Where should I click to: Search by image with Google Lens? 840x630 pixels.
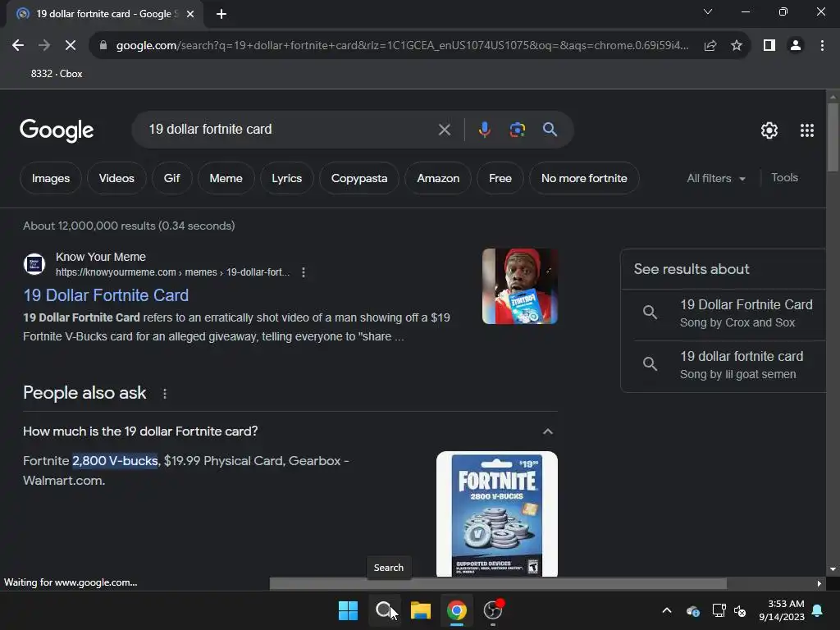click(518, 130)
